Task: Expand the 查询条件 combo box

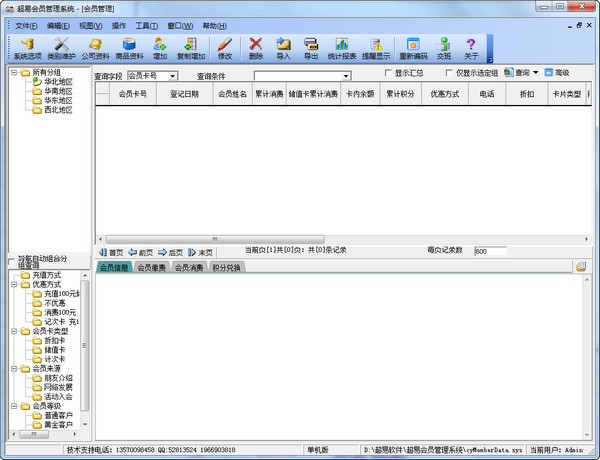Action: (x=346, y=75)
